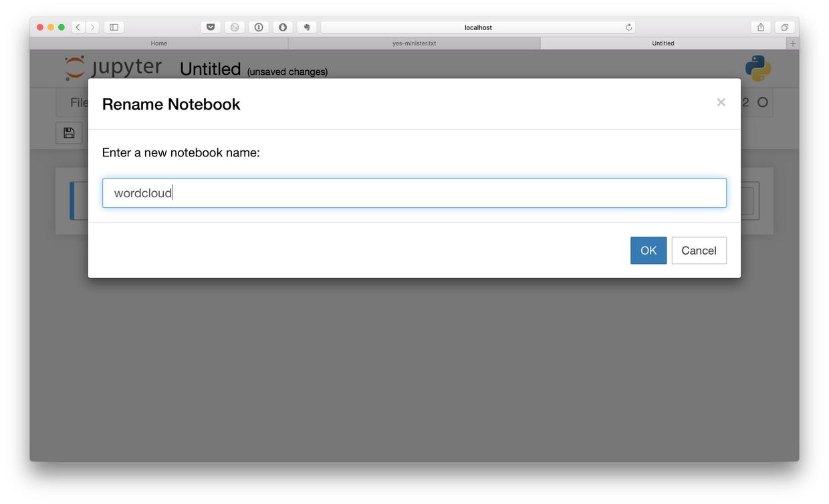Click the 1Password extension icon
This screenshot has width=829, height=504.
(x=259, y=27)
